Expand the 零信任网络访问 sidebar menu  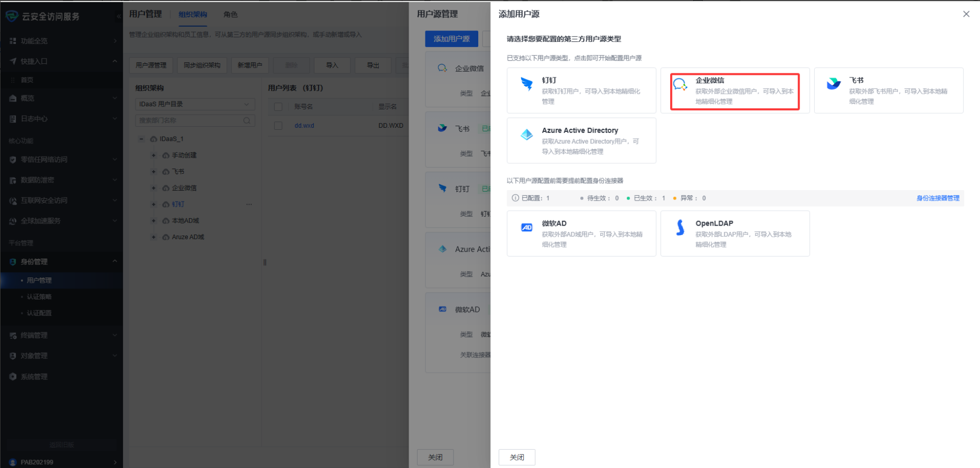[x=63, y=160]
